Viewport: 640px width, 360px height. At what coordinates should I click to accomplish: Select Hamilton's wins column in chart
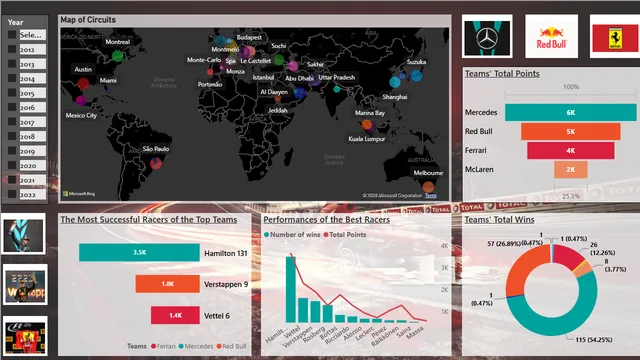[x=291, y=289]
